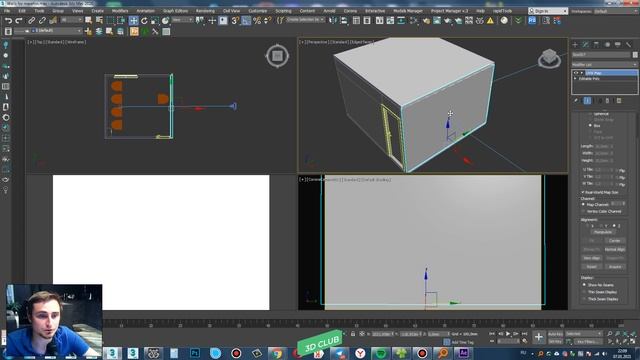Screen dimensions: 640x360
Task: Toggle UVW Map modifier eye visibility
Action: [x=576, y=73]
